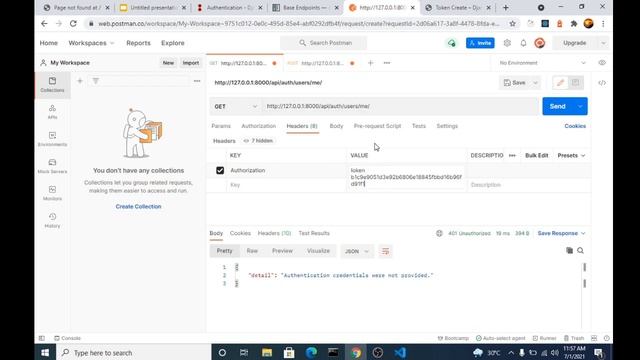This screenshot has width=640, height=360.
Task: Open collections sidebar three-dot options
Action: (197, 81)
